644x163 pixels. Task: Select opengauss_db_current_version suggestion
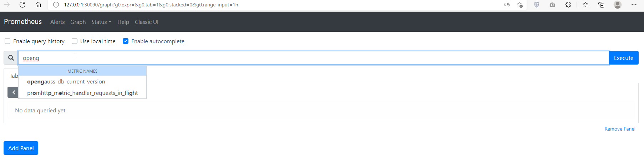(x=66, y=82)
